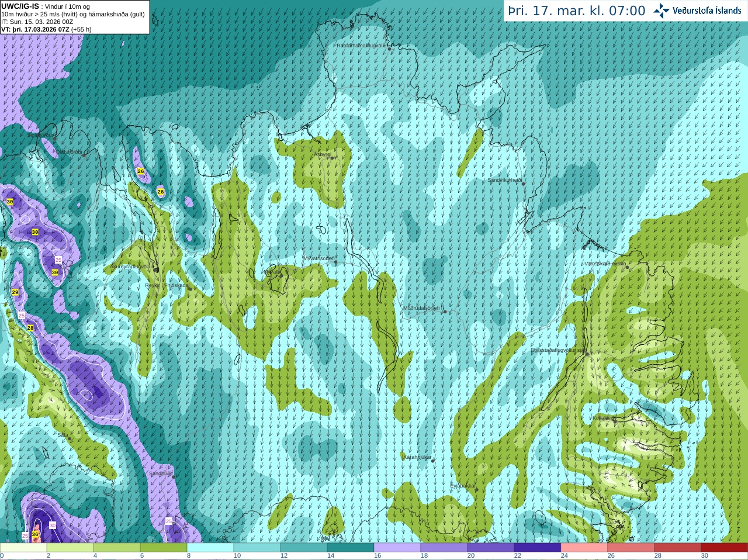Select the Raufarhafnarflugvöllur station label
Viewport: 748px width, 560px height.
(x=362, y=45)
